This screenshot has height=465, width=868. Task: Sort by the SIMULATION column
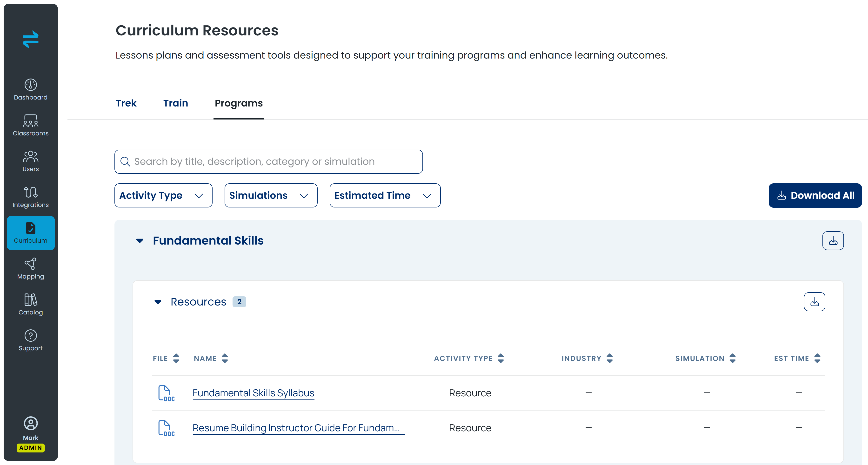733,358
